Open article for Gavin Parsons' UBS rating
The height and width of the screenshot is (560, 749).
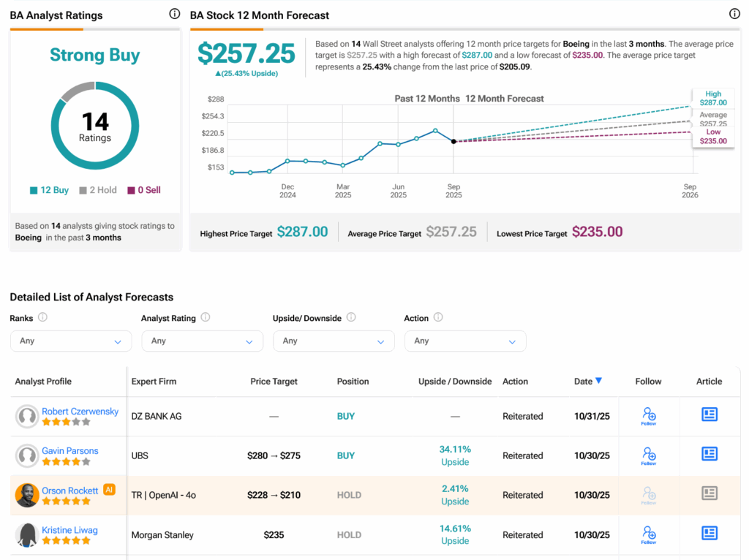pos(709,454)
